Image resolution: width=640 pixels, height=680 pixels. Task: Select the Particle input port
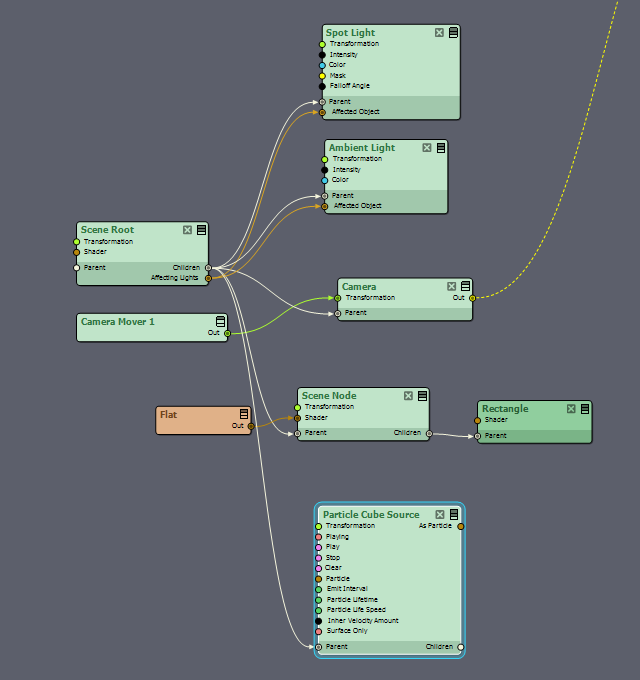(319, 579)
